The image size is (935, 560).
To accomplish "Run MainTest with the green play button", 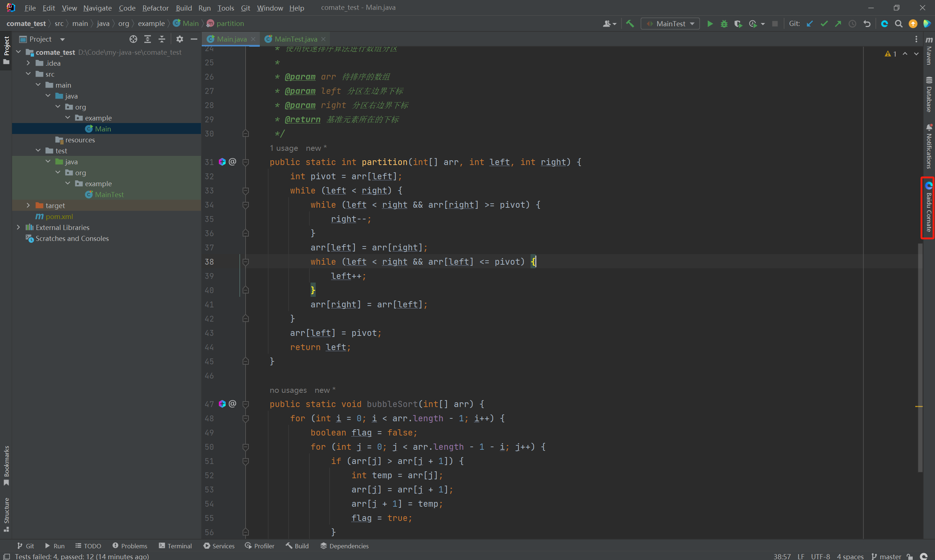I will coord(710,24).
